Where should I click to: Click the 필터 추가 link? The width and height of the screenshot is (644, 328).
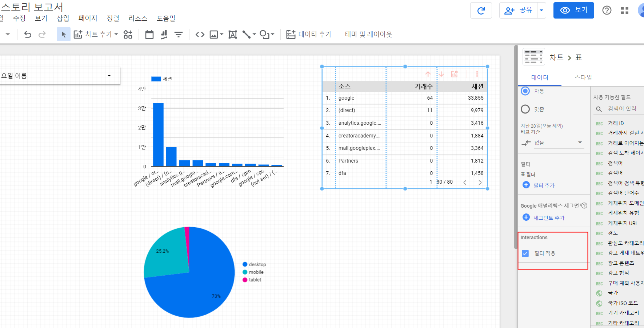click(x=544, y=185)
